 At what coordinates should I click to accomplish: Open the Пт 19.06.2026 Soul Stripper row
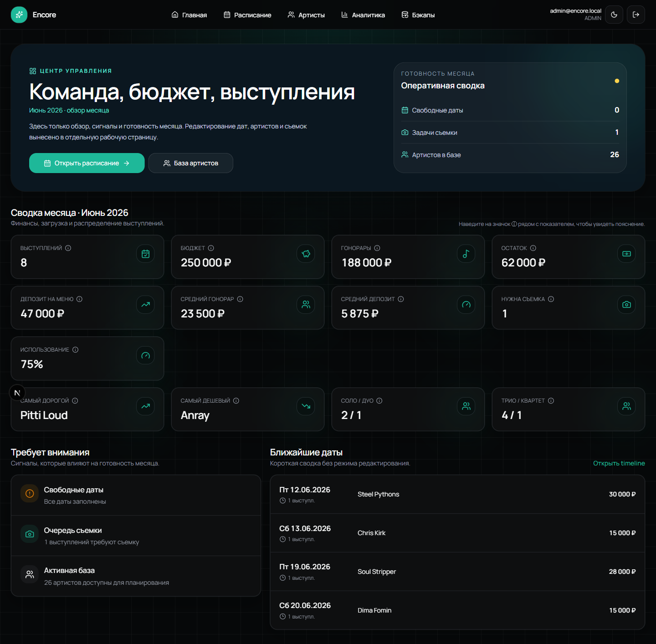[457, 572]
